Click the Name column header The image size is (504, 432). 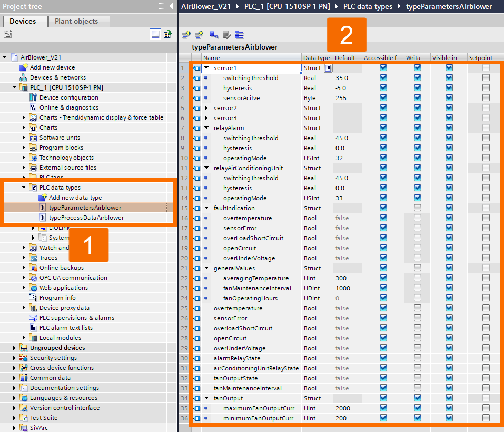pyautogui.click(x=251, y=58)
